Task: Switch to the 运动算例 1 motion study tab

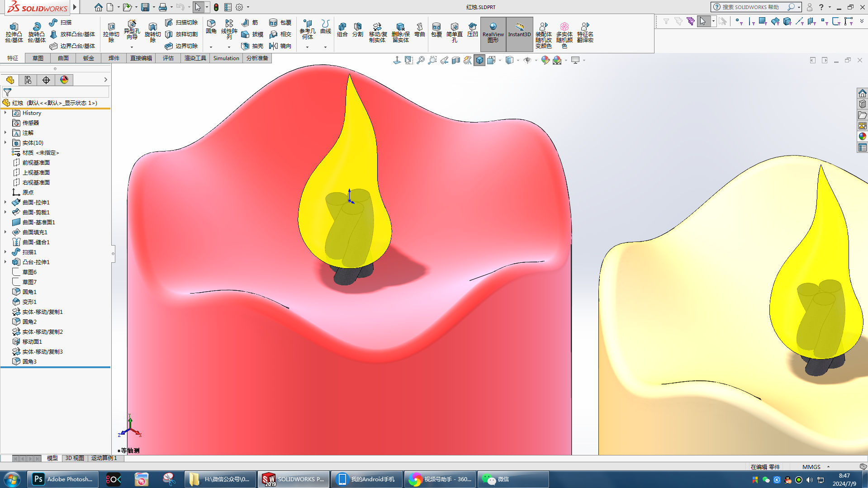Action: coord(104,458)
